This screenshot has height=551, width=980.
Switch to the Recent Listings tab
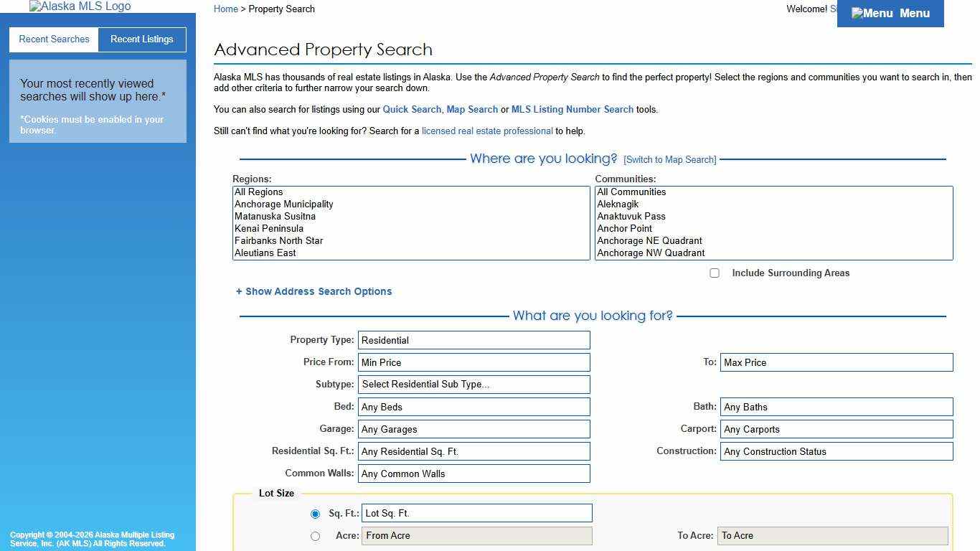pos(141,39)
